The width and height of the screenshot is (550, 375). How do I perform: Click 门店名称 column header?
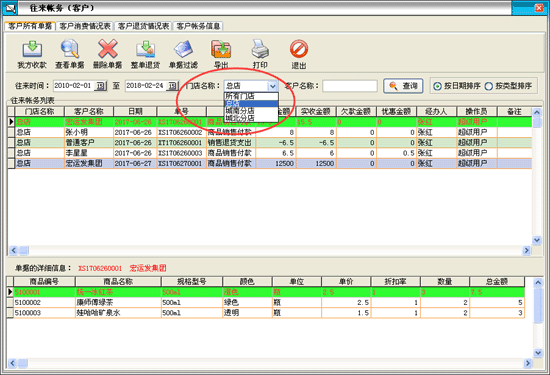[x=40, y=112]
